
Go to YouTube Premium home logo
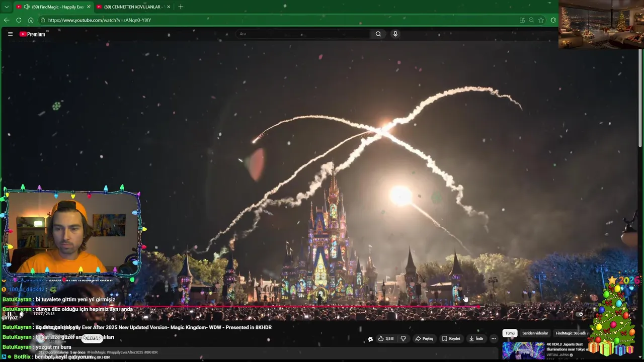click(x=33, y=34)
